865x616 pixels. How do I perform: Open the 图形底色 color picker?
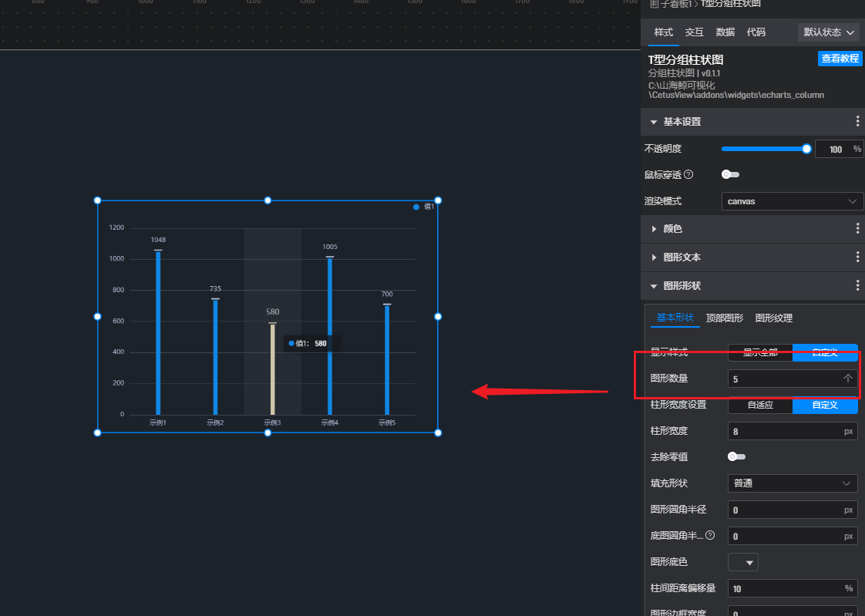click(x=743, y=562)
